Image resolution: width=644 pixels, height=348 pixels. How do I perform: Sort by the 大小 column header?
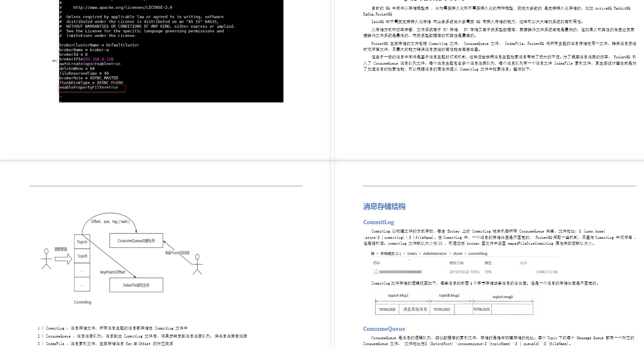point(523,263)
